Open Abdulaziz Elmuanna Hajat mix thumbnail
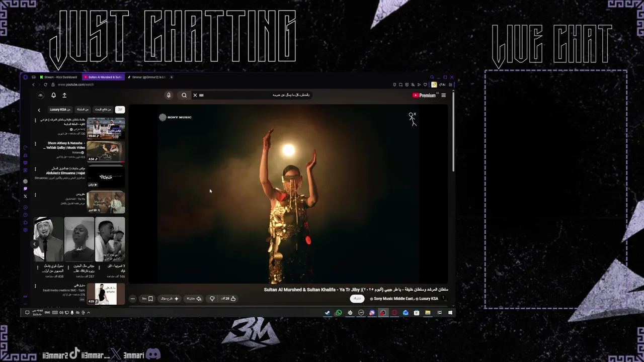Viewport: 644px width, 362px height. (106, 176)
